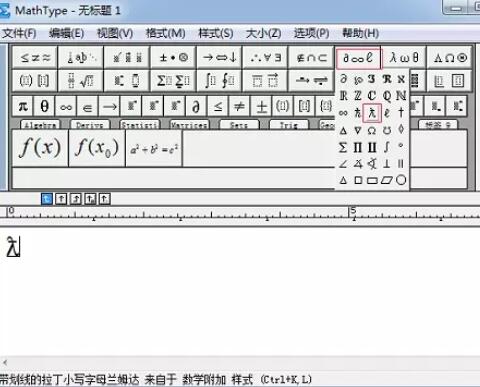Image resolution: width=480 pixels, height=387 pixels.
Task: Pick the double-struck ℤ integers symbol
Action: (x=358, y=96)
